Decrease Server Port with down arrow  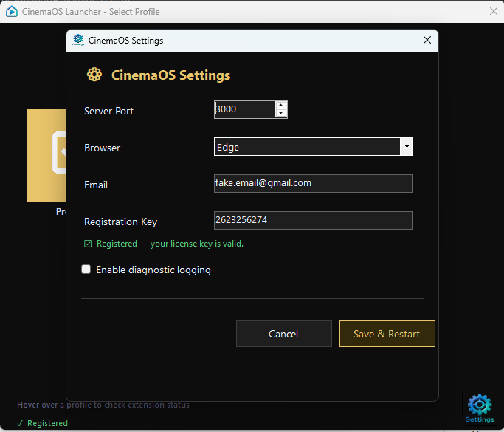(x=281, y=113)
